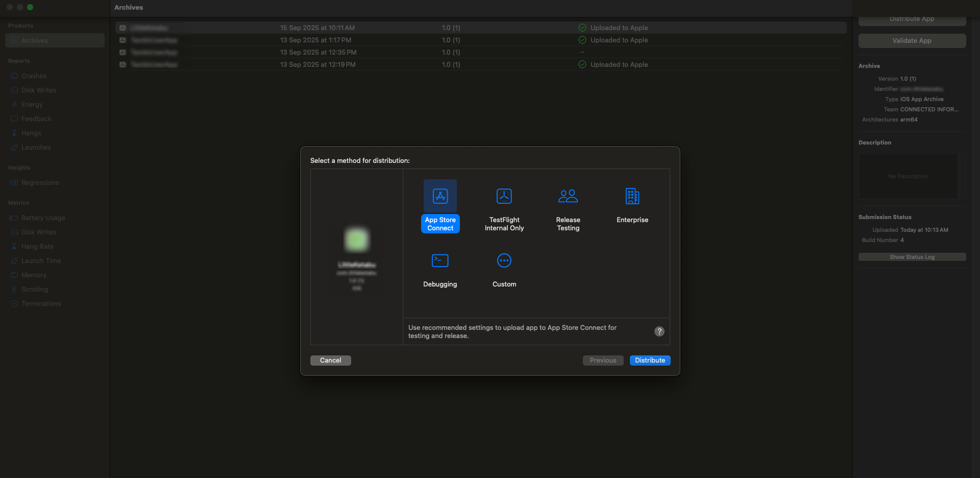Open Archives in the sidebar
Viewport: 980px width, 478px height.
(35, 41)
